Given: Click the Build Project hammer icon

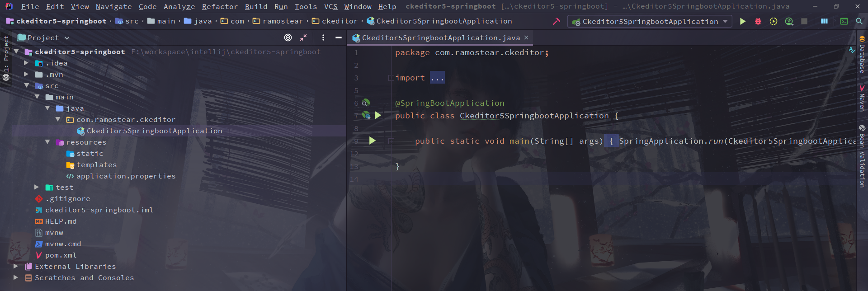Looking at the screenshot, I should click(556, 21).
